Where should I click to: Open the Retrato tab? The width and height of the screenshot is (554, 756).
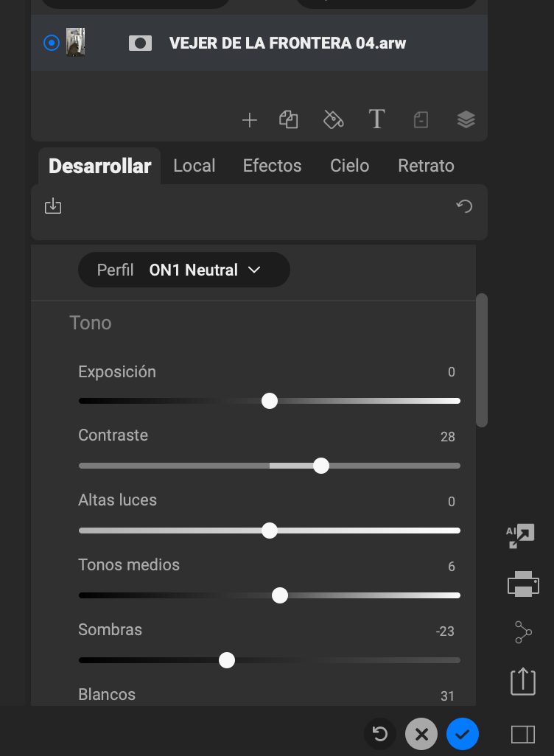pos(426,166)
